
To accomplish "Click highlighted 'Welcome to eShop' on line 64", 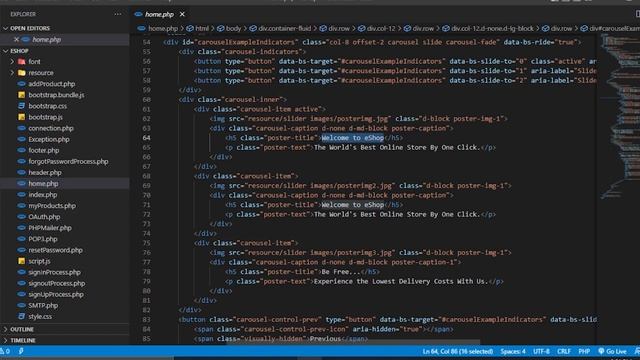I will coord(353,138).
